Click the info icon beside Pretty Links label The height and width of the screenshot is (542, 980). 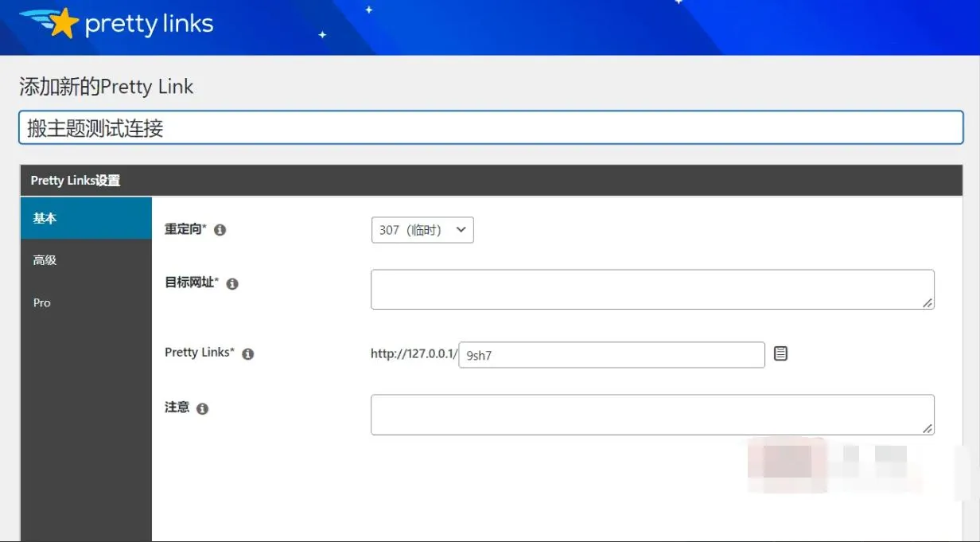(x=248, y=354)
